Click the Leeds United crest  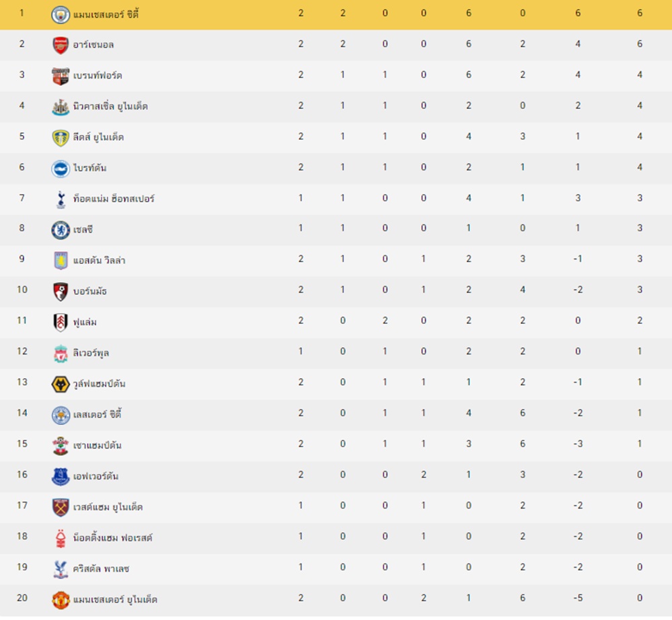coord(60,138)
